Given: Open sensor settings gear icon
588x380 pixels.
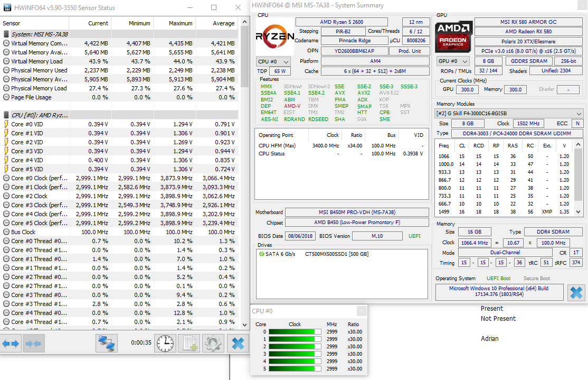Looking at the screenshot, I should pos(213,344).
